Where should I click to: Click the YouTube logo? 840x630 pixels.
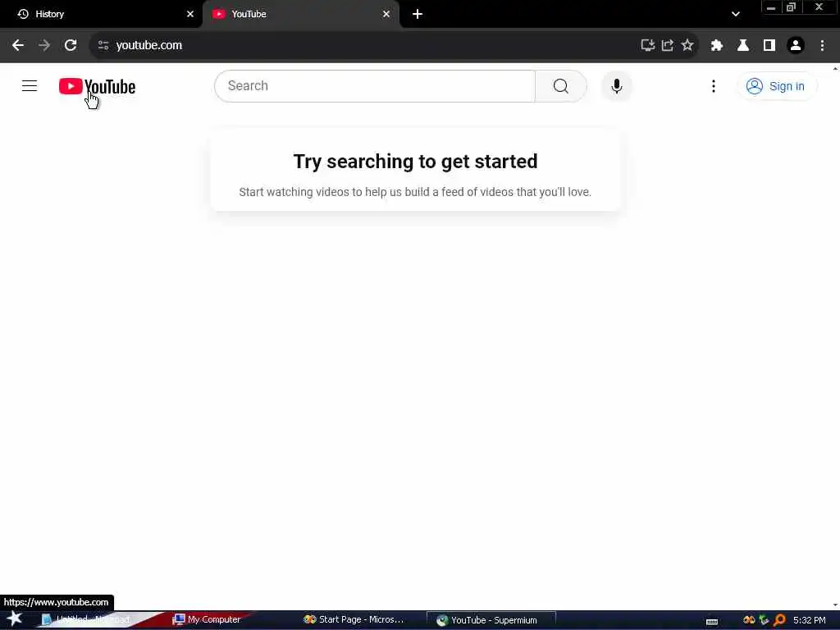pos(97,86)
